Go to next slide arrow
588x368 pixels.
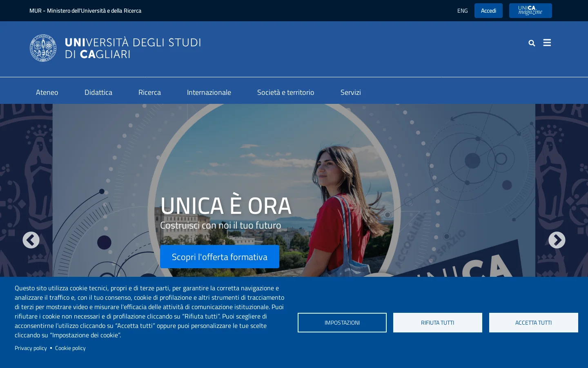click(x=557, y=240)
